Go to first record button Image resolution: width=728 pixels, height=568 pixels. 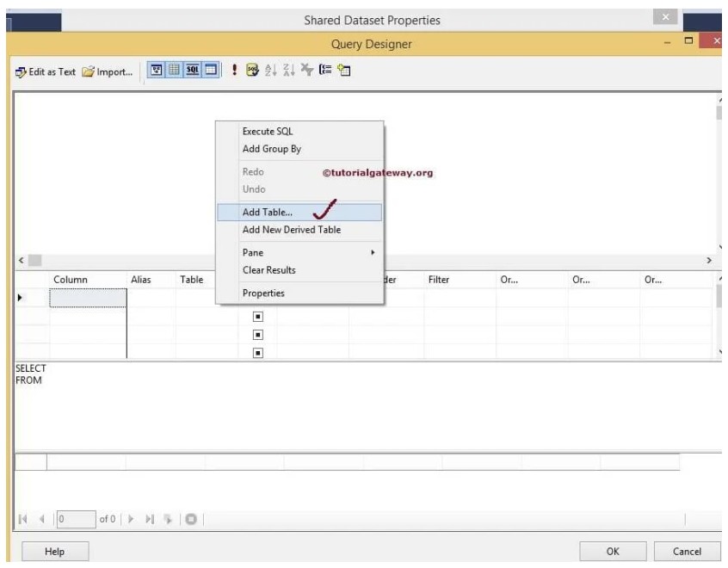click(22, 519)
